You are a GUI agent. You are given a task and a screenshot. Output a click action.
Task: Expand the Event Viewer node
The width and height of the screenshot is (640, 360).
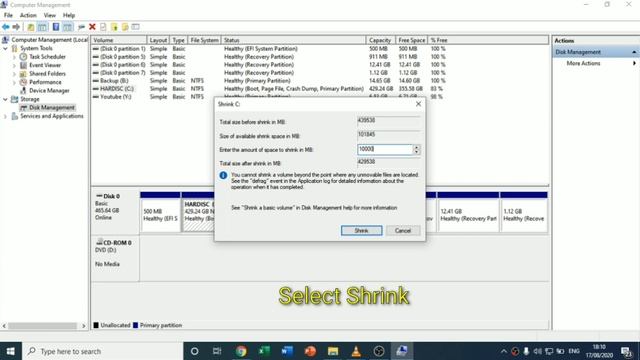15,65
